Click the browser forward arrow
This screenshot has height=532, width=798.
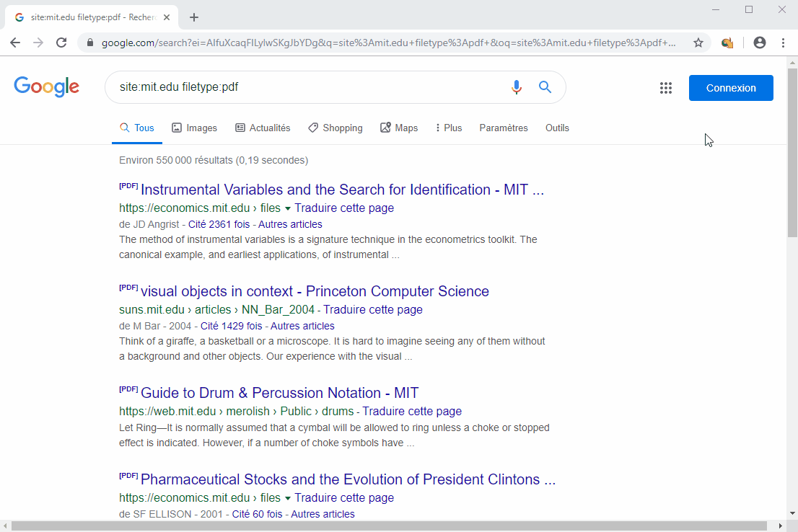coord(38,43)
